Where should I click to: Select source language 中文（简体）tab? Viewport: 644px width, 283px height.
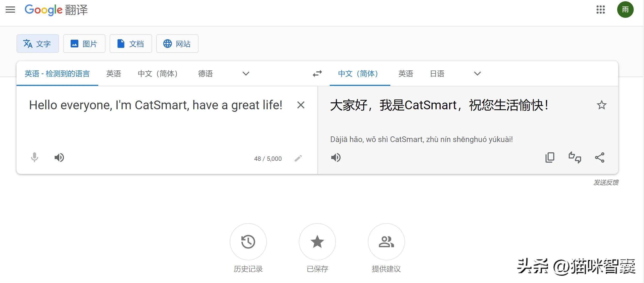158,74
